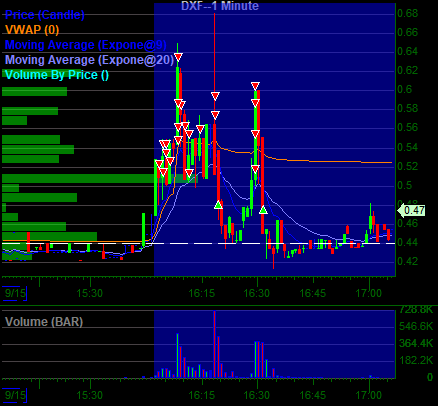Click the 0.68 price axis label

click(x=407, y=13)
